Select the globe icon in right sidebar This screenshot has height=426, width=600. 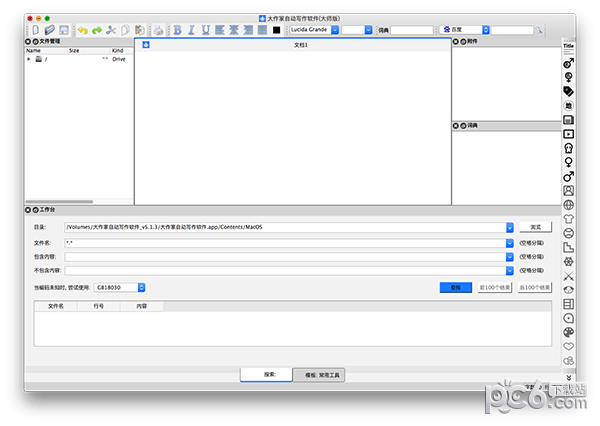point(569,205)
